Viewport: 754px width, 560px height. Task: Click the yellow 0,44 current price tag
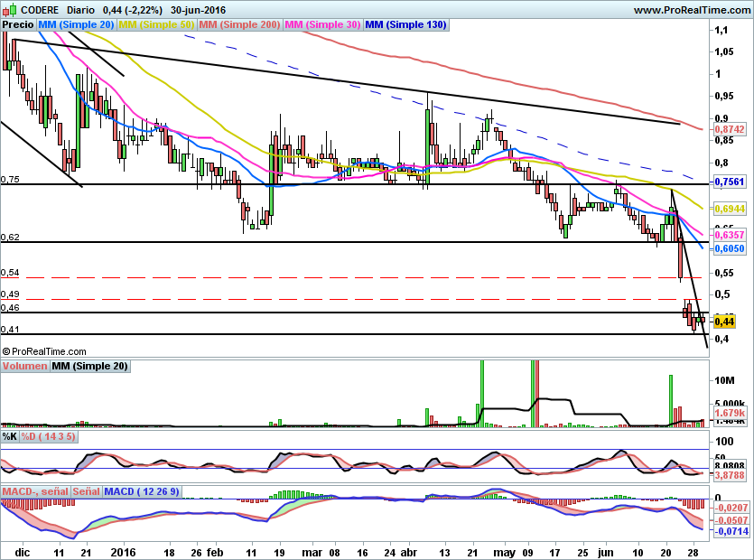point(724,321)
